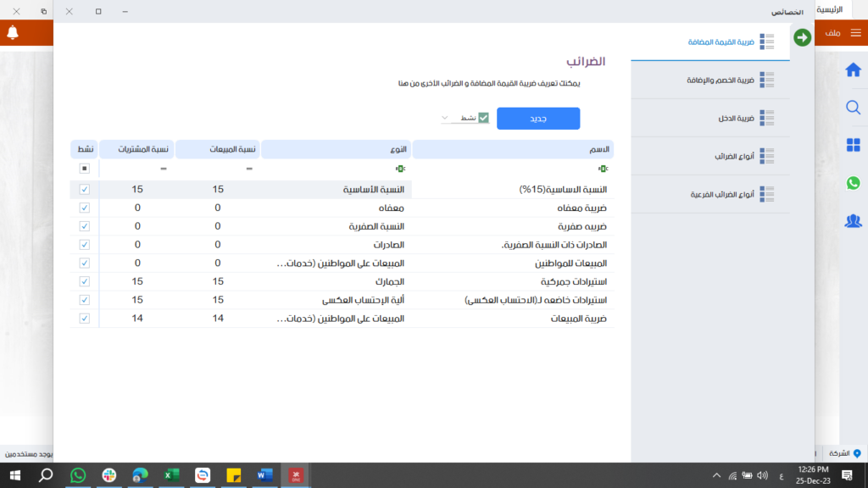Click the Home icon on the right sidebar
The image size is (868, 488).
click(854, 70)
